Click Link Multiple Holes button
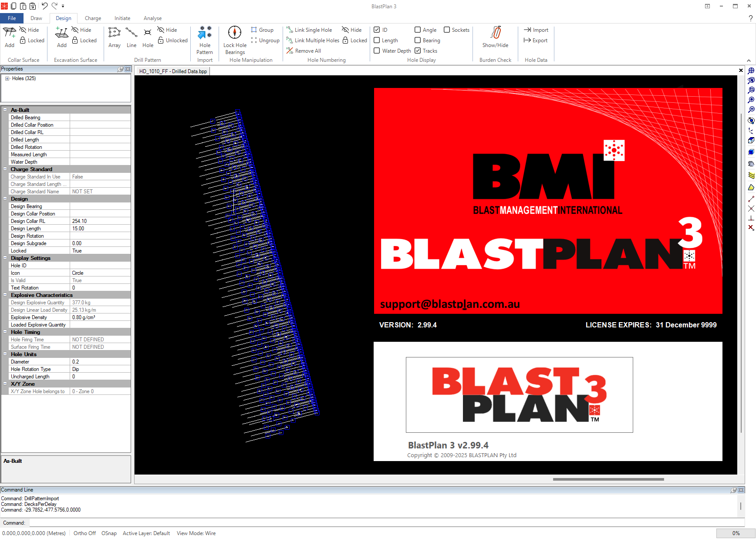This screenshot has height=539, width=756. pos(313,40)
